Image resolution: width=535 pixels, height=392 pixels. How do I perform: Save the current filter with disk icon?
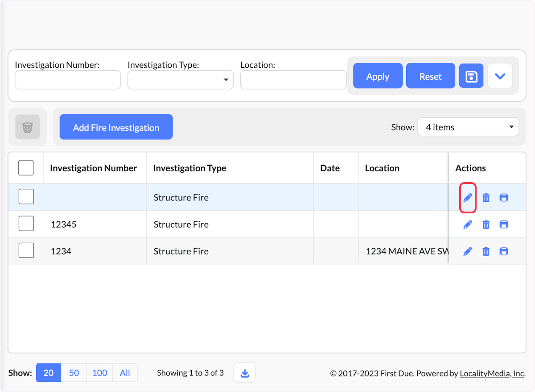click(x=471, y=76)
